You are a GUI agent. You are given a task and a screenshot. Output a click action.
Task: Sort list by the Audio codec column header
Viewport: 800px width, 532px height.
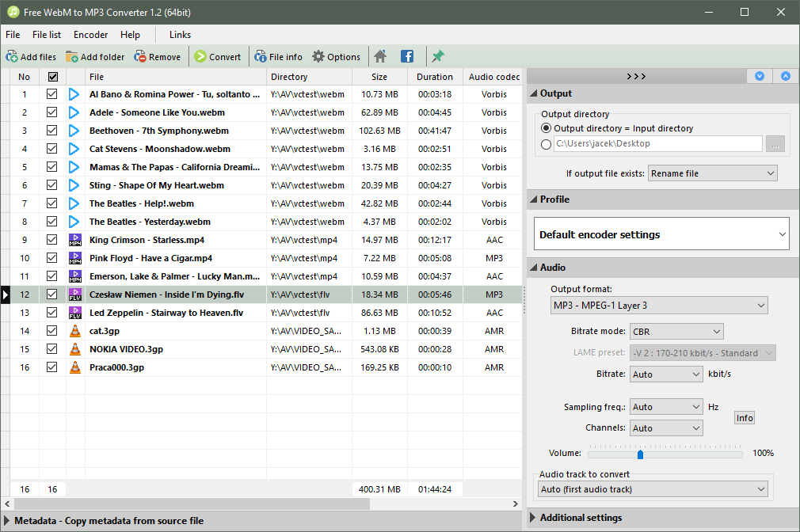(x=494, y=77)
